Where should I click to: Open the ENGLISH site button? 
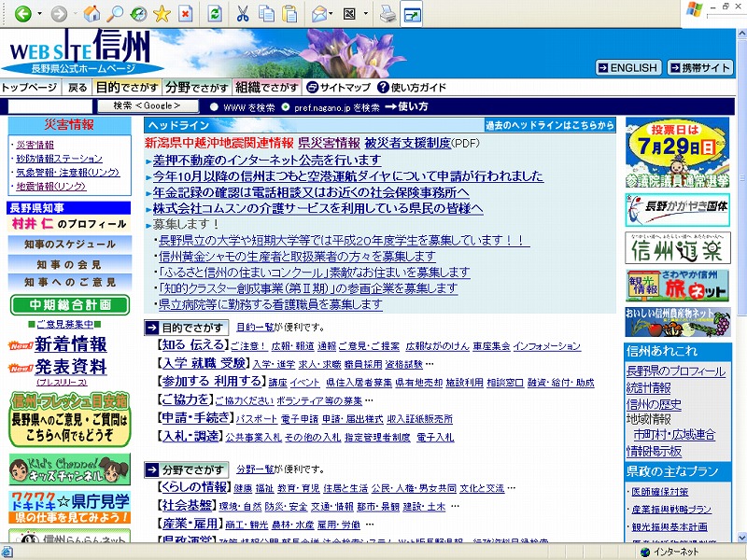point(627,67)
